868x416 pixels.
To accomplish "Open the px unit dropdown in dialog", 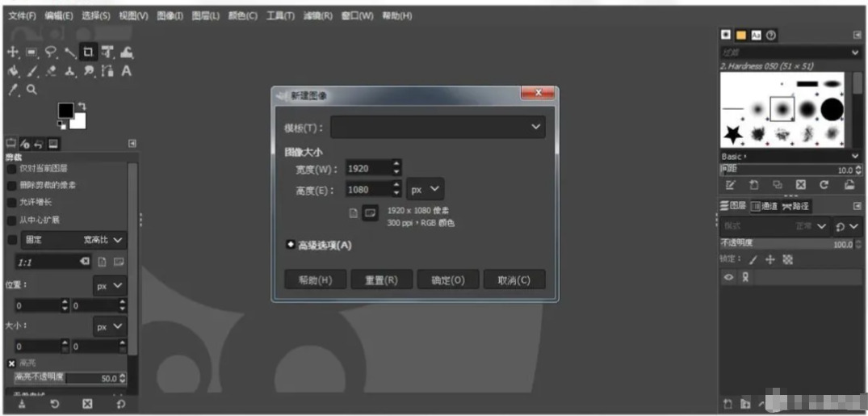I will [426, 190].
